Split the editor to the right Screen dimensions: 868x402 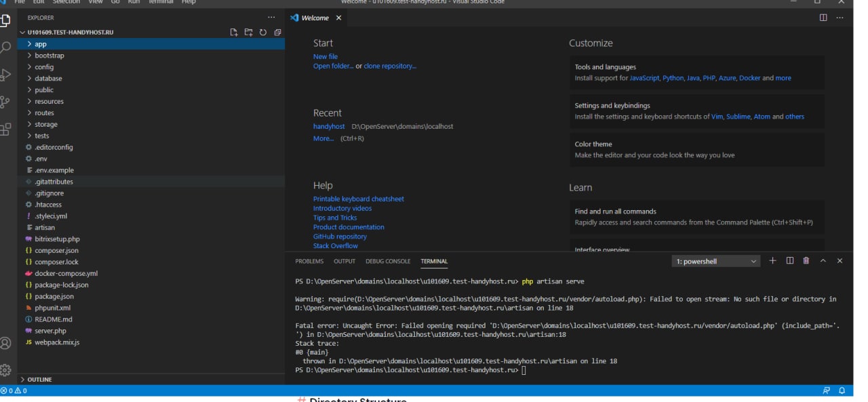click(x=823, y=18)
